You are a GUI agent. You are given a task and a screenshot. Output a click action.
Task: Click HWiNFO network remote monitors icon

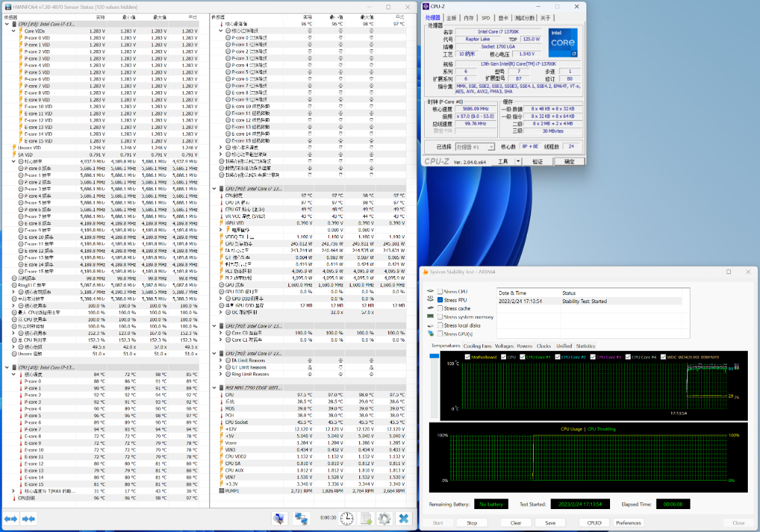pos(301,518)
